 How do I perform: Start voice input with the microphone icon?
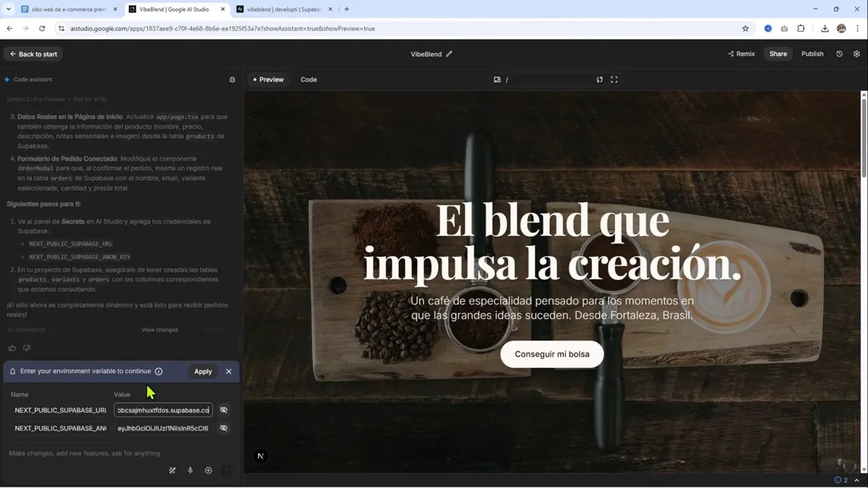tap(191, 470)
